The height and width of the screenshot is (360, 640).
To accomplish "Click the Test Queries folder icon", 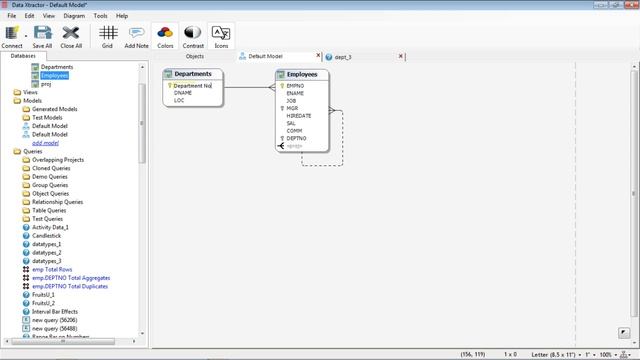I will pos(26,219).
